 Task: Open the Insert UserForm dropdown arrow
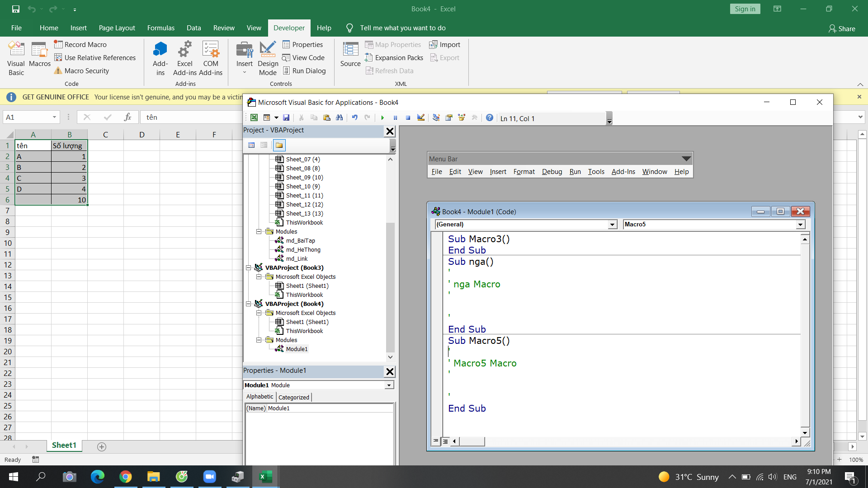pyautogui.click(x=276, y=117)
